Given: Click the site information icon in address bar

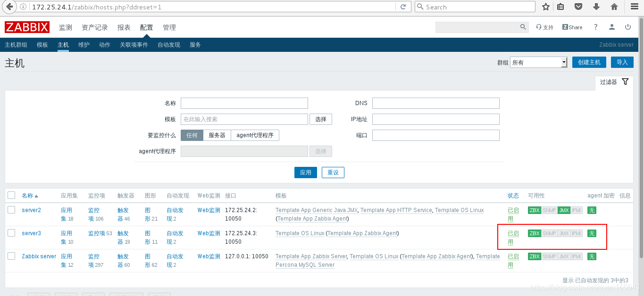Looking at the screenshot, I should pyautogui.click(x=24, y=7).
